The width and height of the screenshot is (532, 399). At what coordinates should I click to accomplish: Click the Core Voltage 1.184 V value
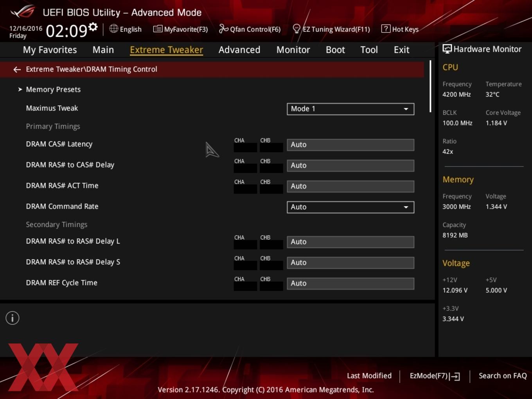click(496, 123)
